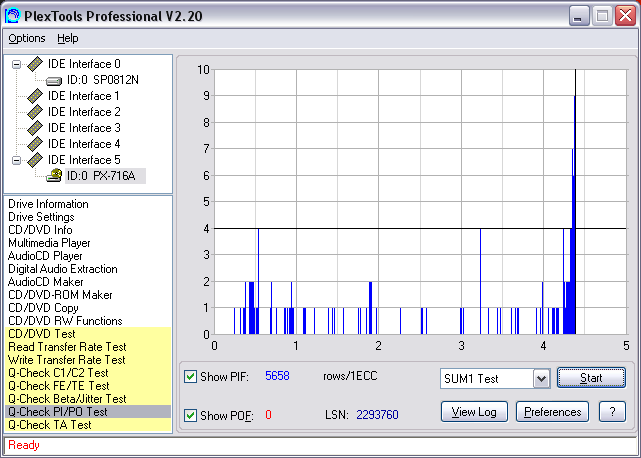
Task: Click the IDE Interface 1 chip icon
Action: [x=35, y=96]
